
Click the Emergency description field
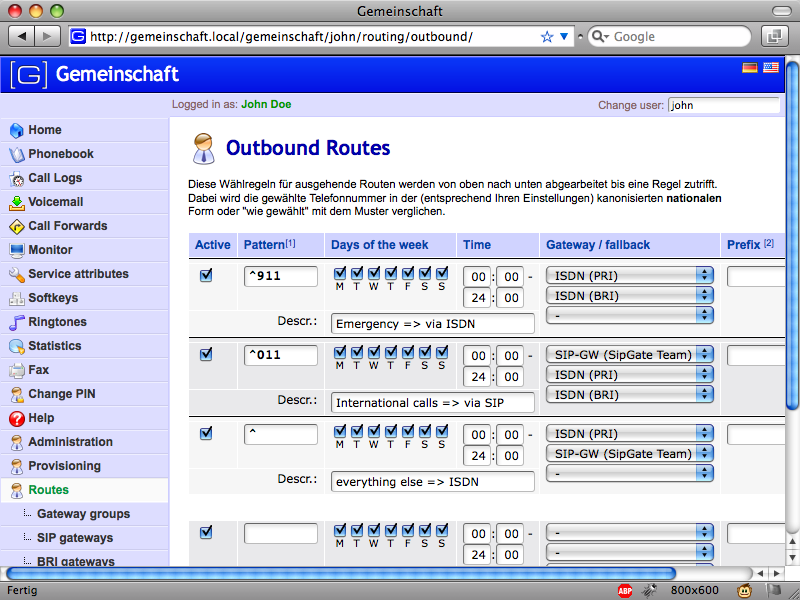point(433,324)
